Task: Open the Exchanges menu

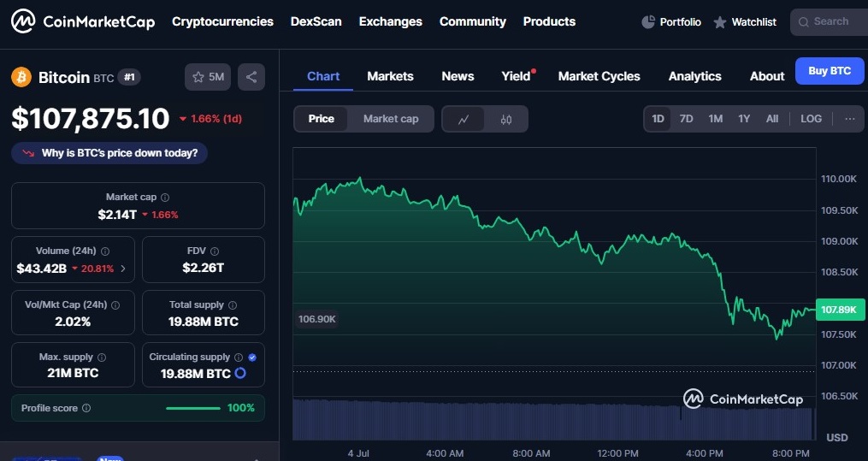Action: [390, 21]
